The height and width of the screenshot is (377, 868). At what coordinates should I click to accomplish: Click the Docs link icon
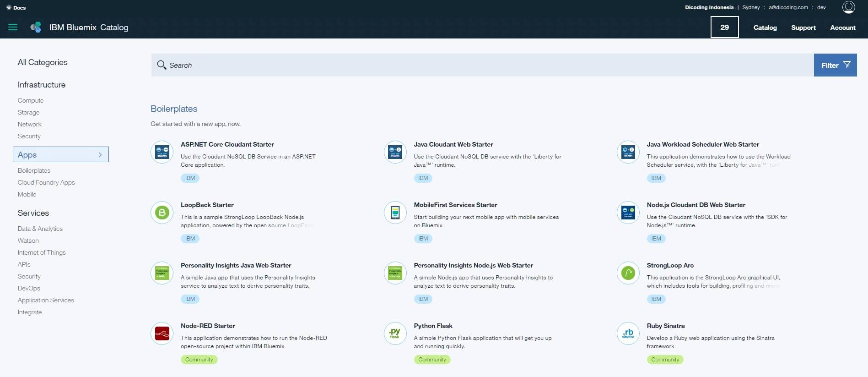[x=9, y=7]
